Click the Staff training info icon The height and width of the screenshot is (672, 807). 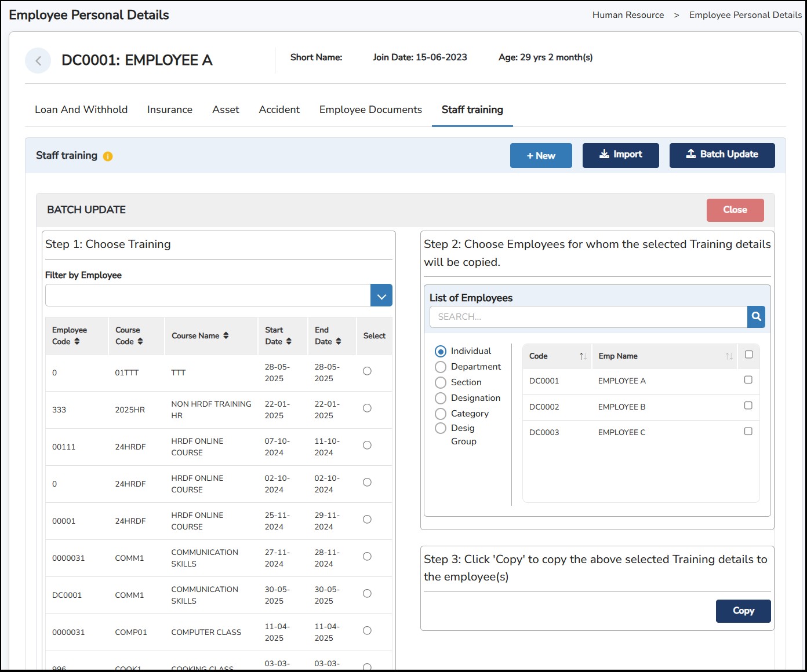click(x=108, y=156)
